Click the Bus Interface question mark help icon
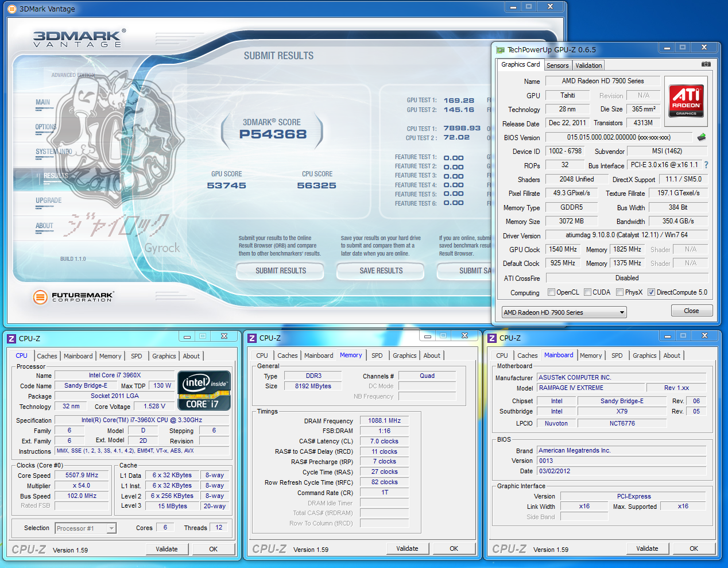This screenshot has width=728, height=568. point(706,165)
